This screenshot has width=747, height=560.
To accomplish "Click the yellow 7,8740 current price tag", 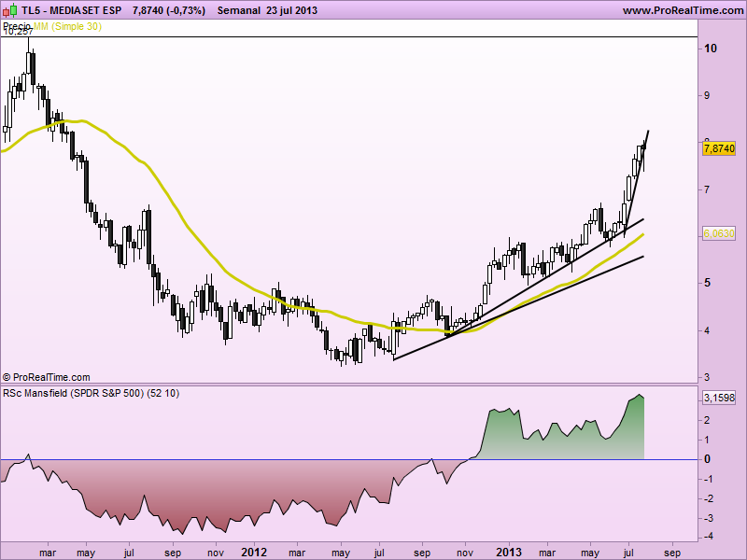I will coord(719,148).
